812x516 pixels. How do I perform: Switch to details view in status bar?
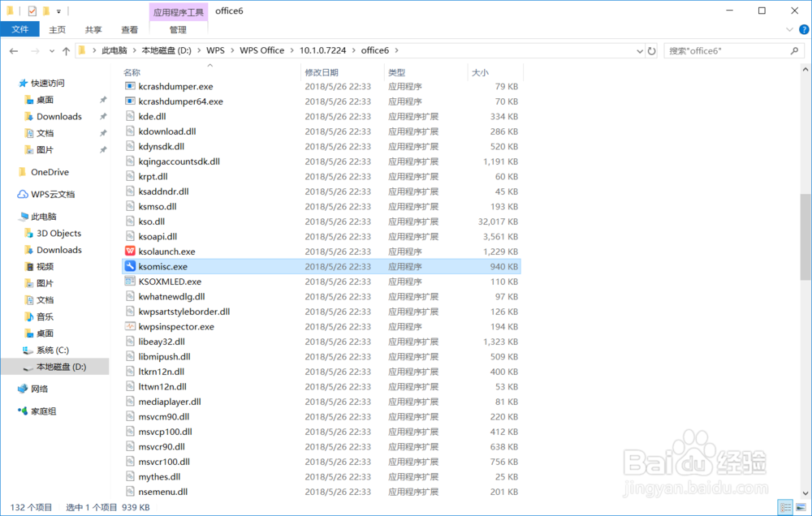[785, 507]
